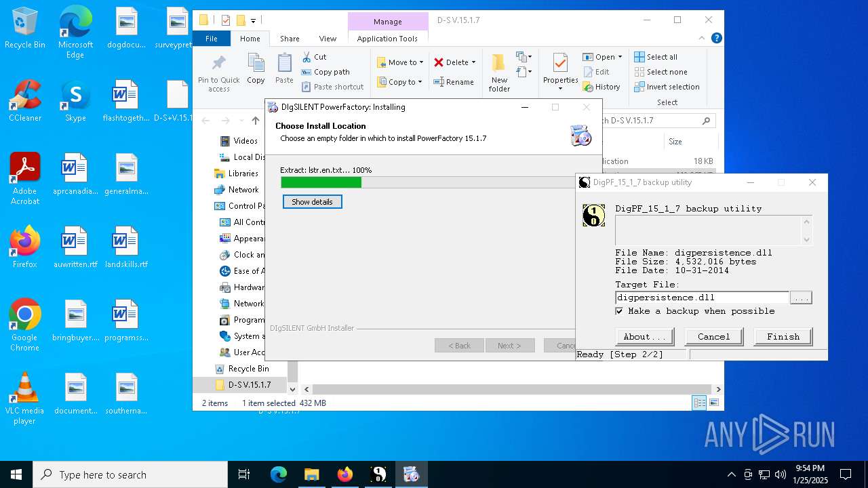Create a New folder from ribbon
The image size is (868, 488).
[x=499, y=73]
